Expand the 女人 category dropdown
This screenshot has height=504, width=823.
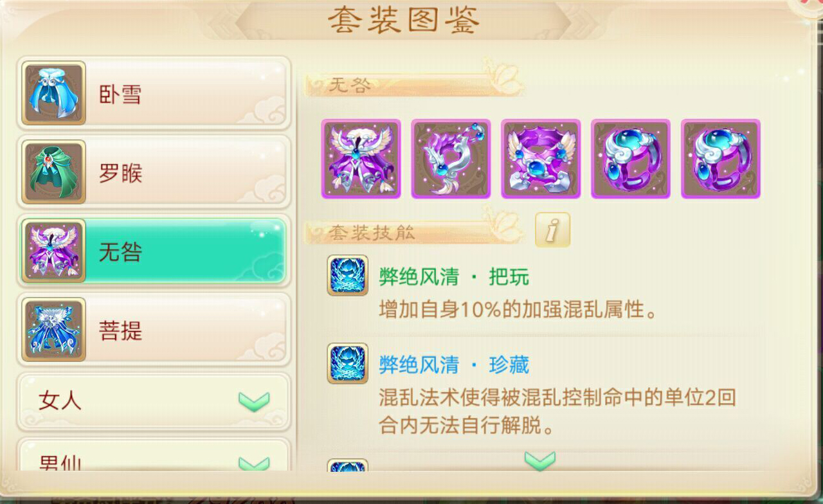pyautogui.click(x=154, y=402)
